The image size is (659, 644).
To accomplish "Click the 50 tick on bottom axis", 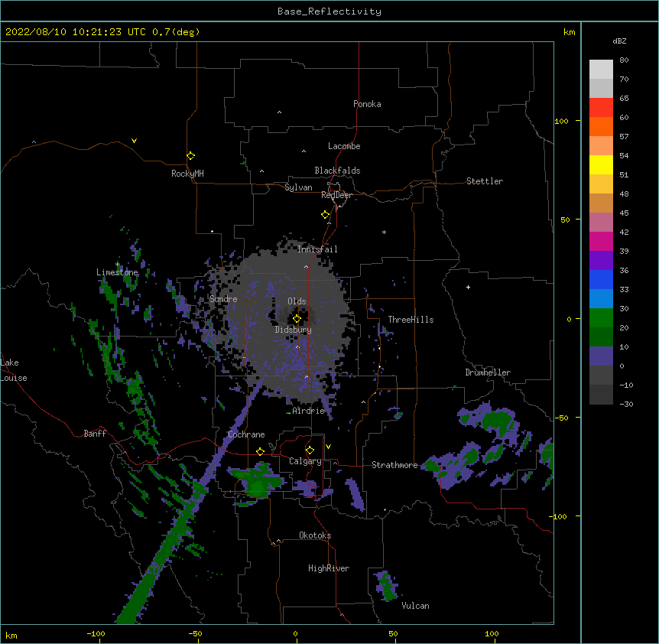I will 393,633.
